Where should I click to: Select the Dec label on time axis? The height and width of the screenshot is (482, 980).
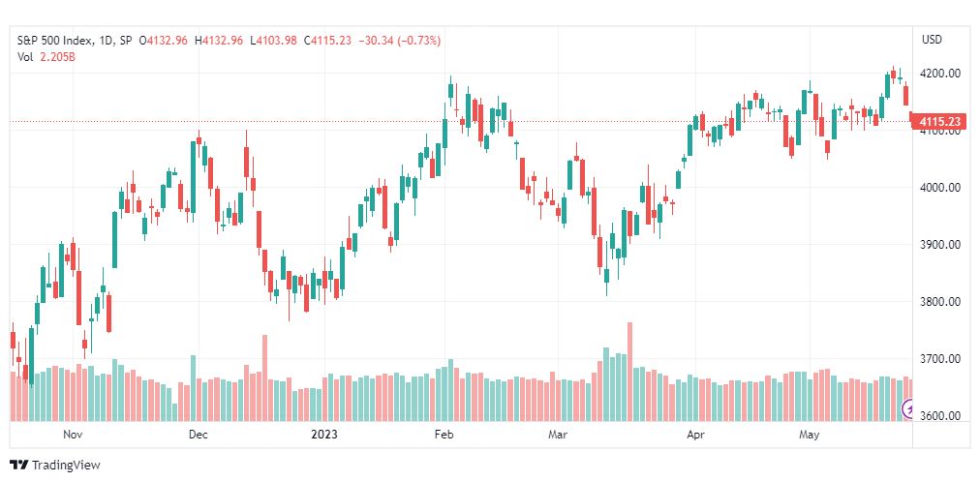199,434
